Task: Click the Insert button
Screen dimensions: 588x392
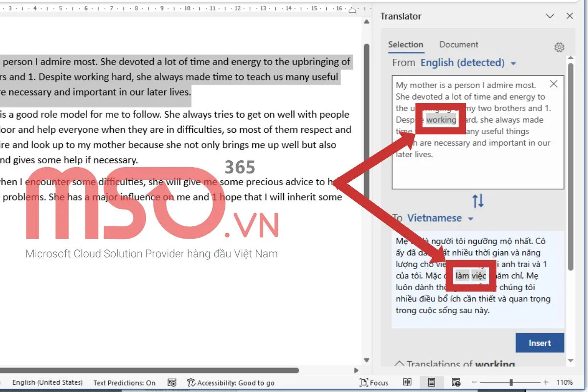Action: pos(539,343)
